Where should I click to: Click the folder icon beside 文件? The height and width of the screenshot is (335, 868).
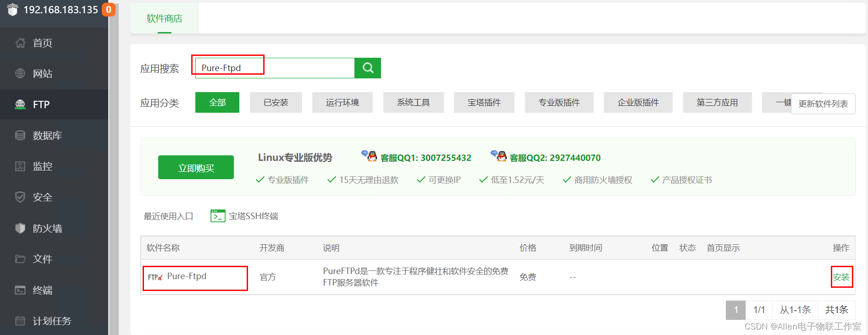coord(20,259)
